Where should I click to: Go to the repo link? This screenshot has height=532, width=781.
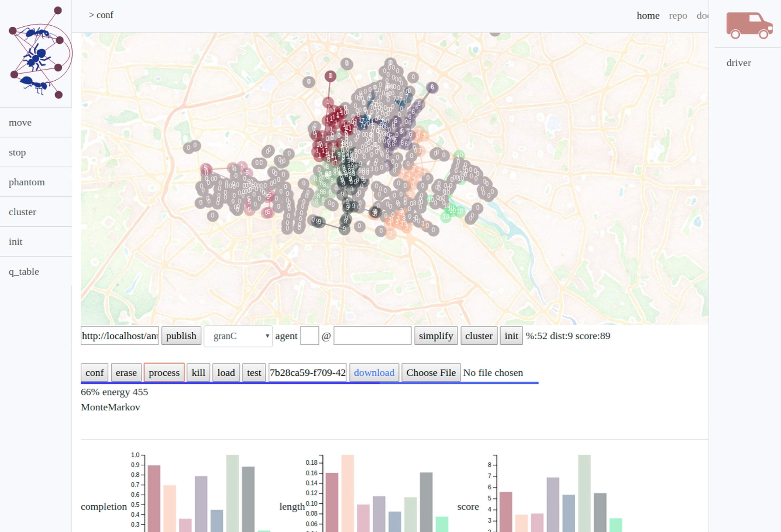(x=678, y=16)
